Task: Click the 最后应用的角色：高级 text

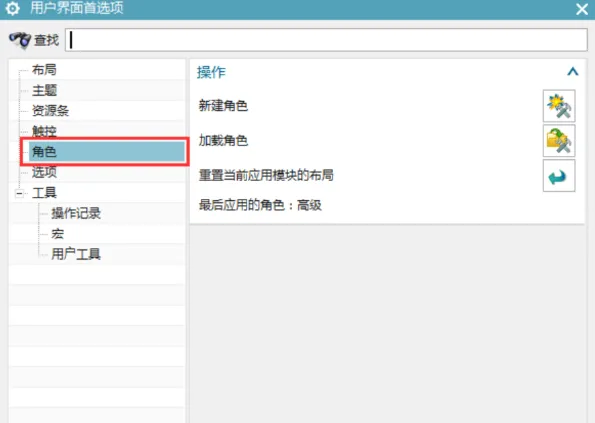Action: [x=260, y=205]
